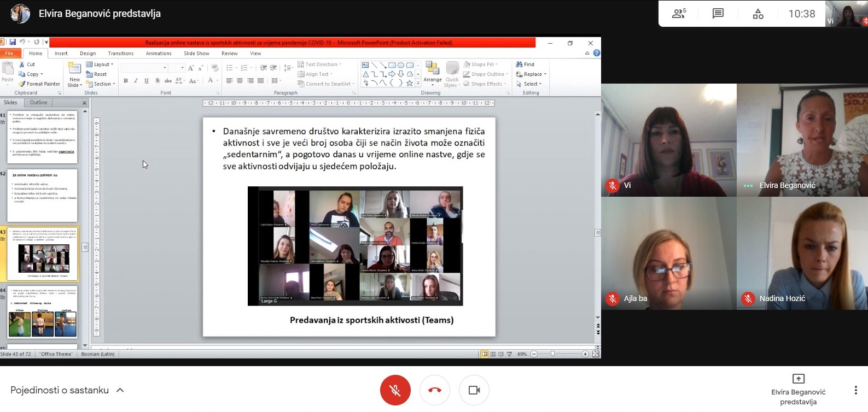
Task: Open the Arrange tool in Drawing
Action: (432, 74)
